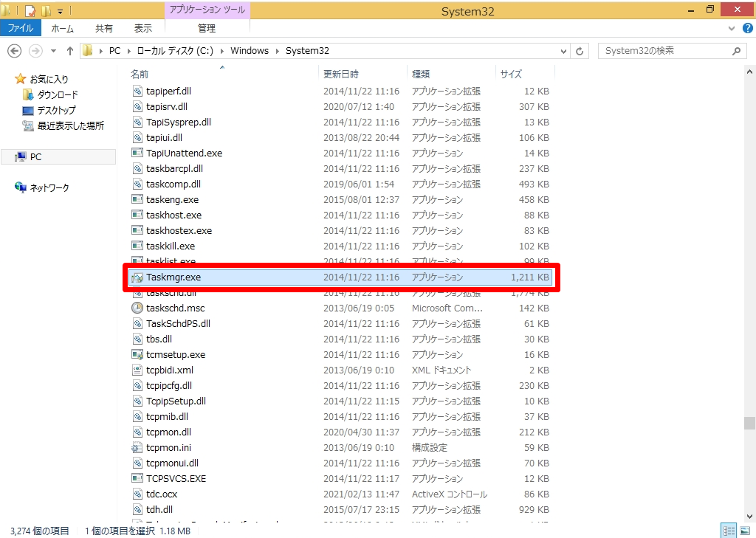Select the TapiUnattend.exe file icon
This screenshot has height=538, width=756.
coord(137,153)
